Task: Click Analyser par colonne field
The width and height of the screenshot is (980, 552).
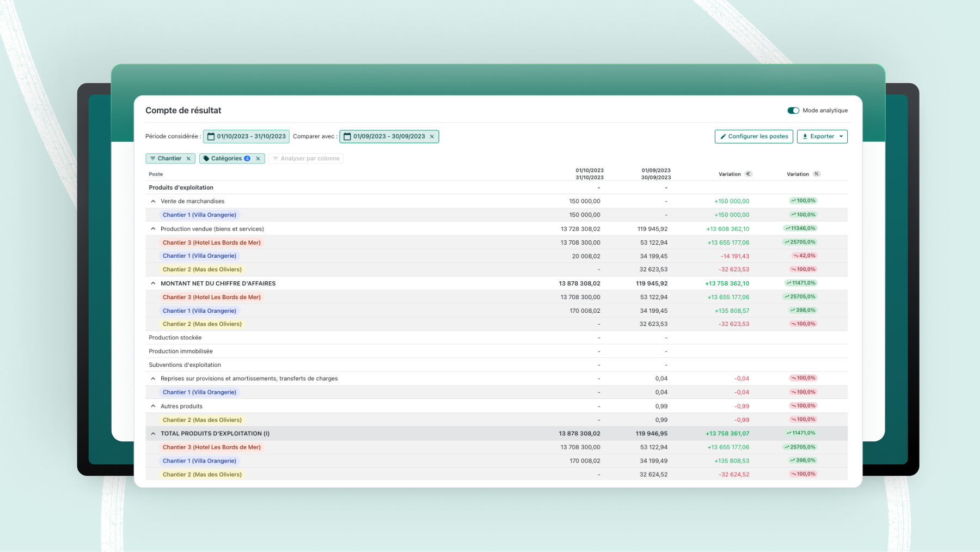Action: 306,159
